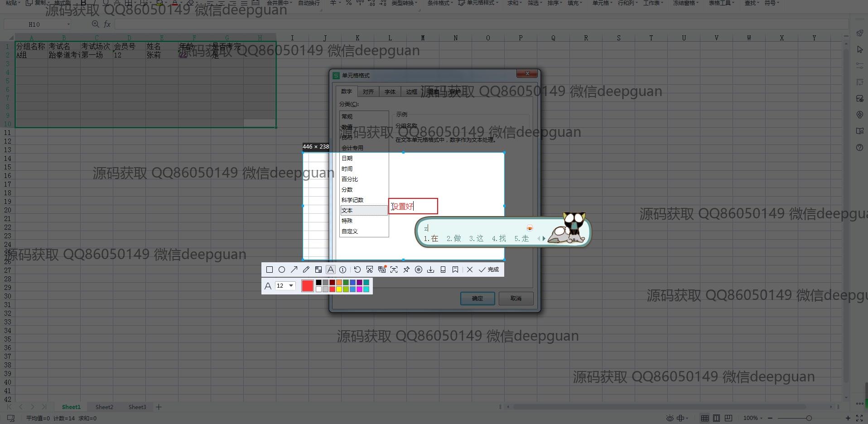868x424 pixels.
Task: Pin the screenshot to screen
Action: point(406,270)
